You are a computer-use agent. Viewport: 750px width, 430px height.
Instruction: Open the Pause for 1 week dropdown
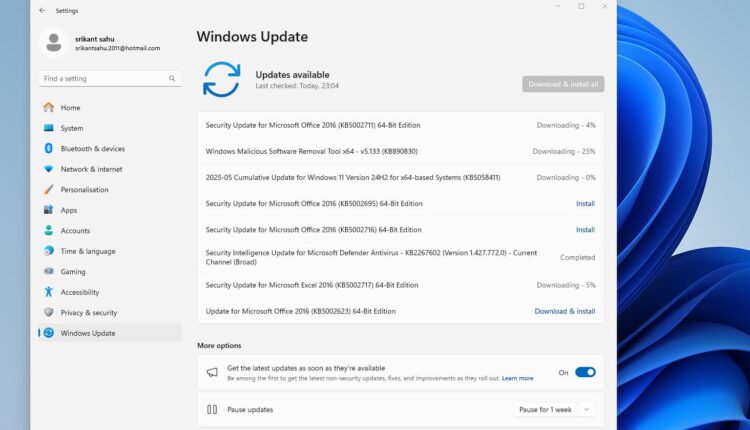click(x=554, y=409)
